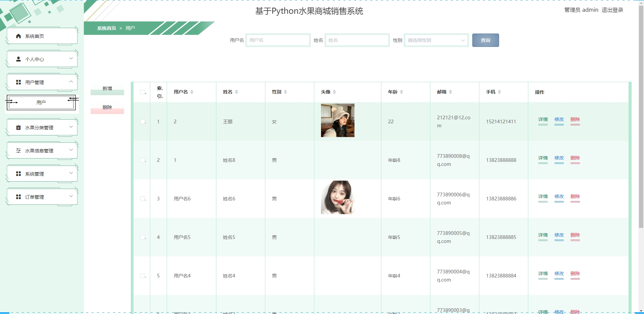Click 删除 for user 用户名4
This screenshot has width=644, height=314.
click(x=575, y=274)
